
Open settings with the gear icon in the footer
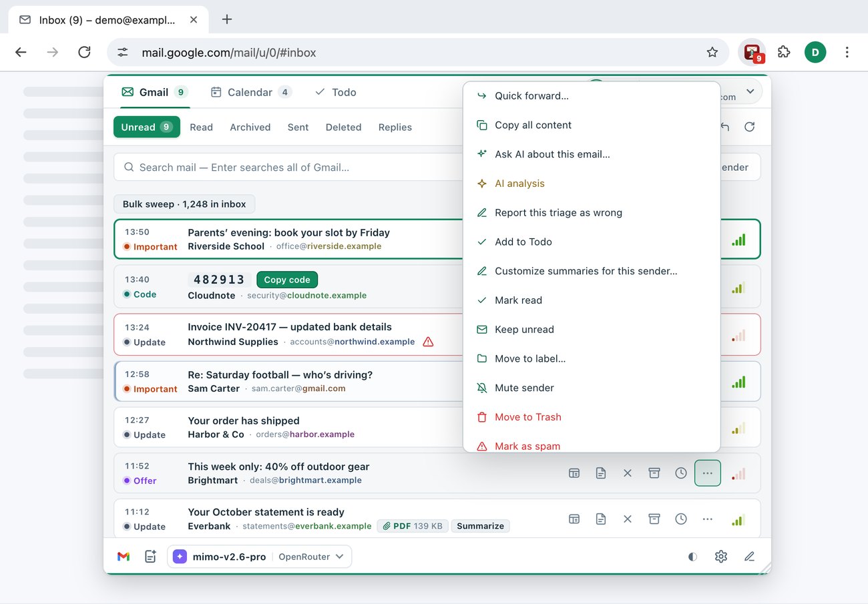tap(721, 557)
